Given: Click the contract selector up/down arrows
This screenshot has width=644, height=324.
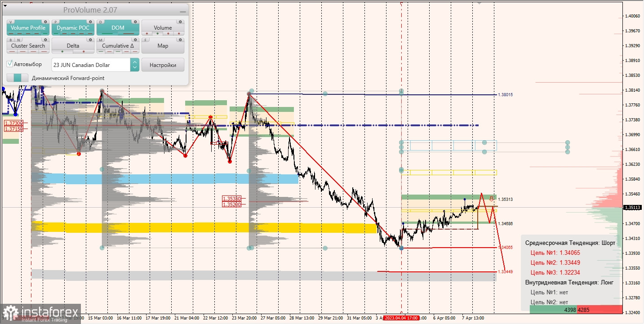Looking at the screenshot, I should pyautogui.click(x=135, y=65).
